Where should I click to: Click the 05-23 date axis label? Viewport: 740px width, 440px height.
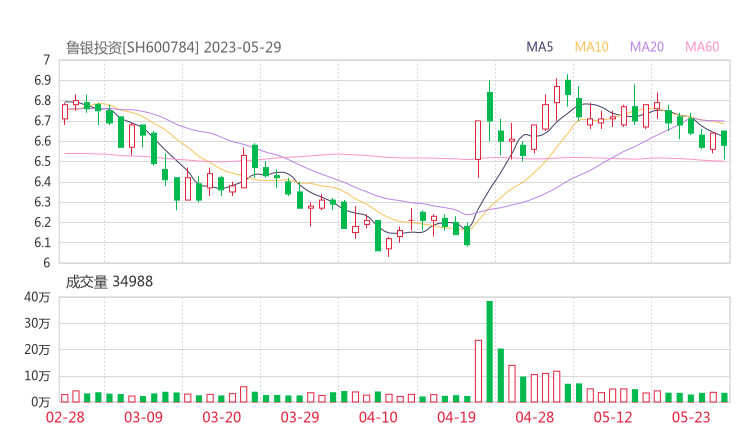691,417
